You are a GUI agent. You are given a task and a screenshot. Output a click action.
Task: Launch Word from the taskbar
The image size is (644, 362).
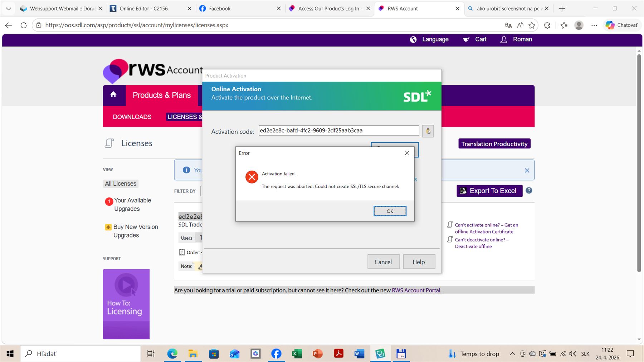(359, 353)
